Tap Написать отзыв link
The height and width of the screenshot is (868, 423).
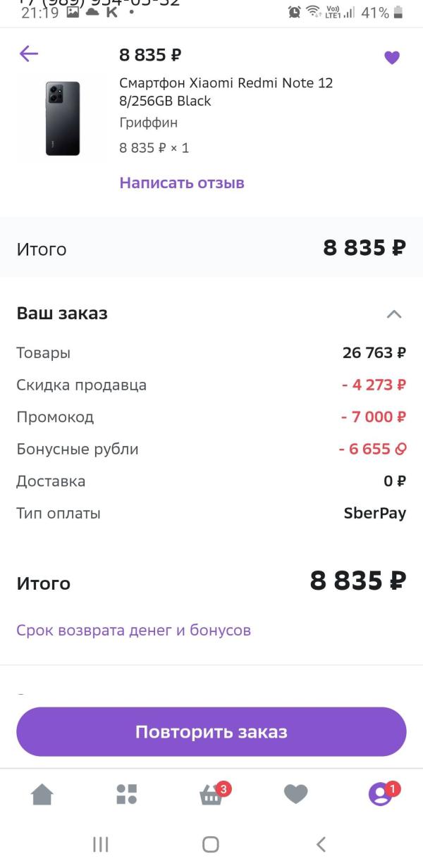tap(182, 183)
